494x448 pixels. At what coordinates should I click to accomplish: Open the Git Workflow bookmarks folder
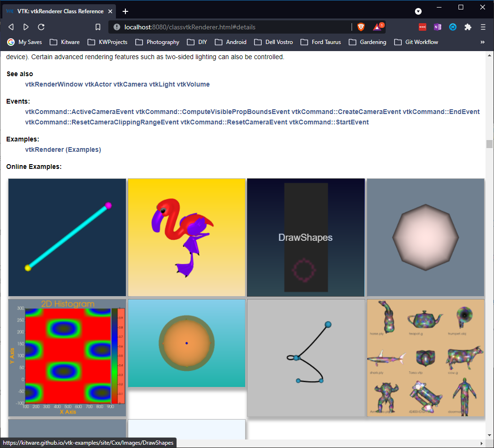click(416, 42)
